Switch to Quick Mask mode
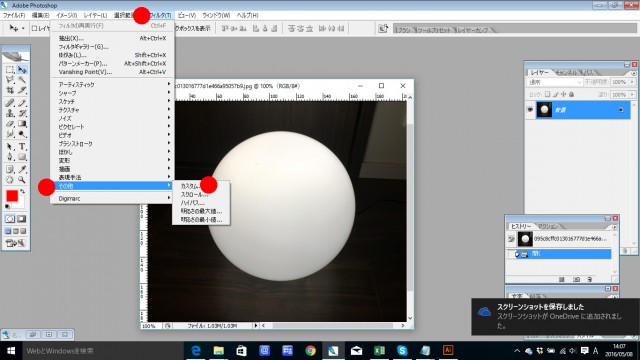The height and width of the screenshot is (360, 640). (x=22, y=219)
